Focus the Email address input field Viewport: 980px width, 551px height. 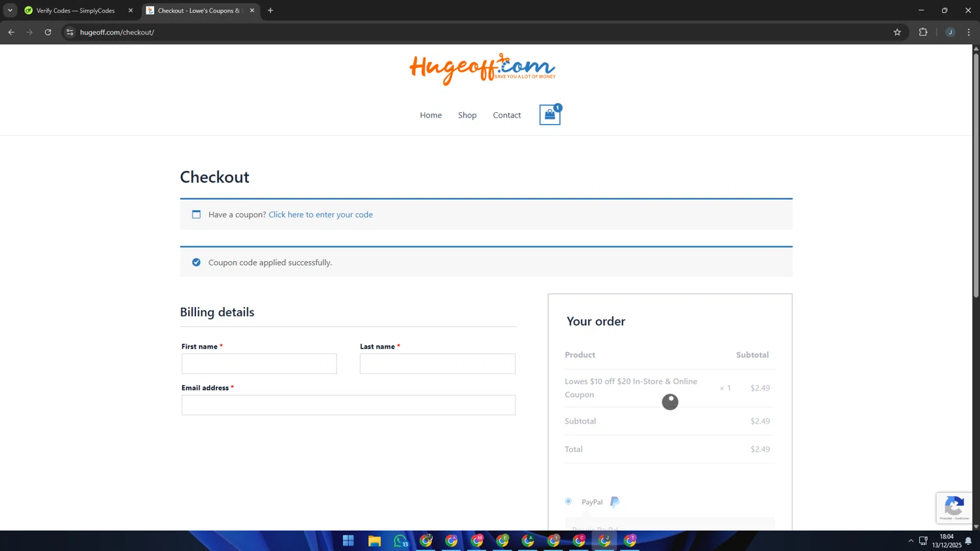348,405
